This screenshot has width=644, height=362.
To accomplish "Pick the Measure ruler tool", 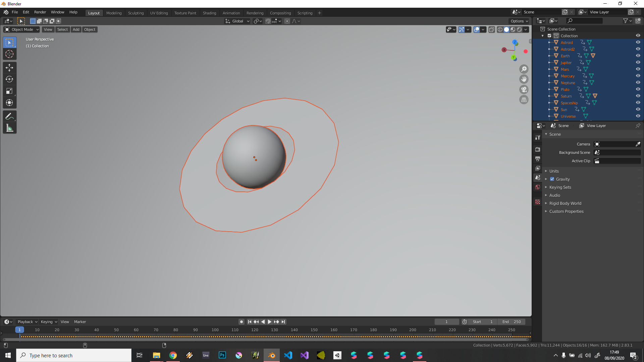I will pyautogui.click(x=9, y=128).
